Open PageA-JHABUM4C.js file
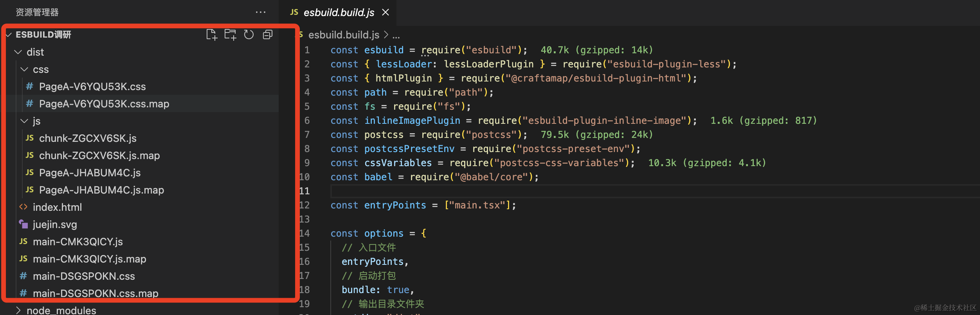Screen dimensions: 980x315 click(x=90, y=173)
